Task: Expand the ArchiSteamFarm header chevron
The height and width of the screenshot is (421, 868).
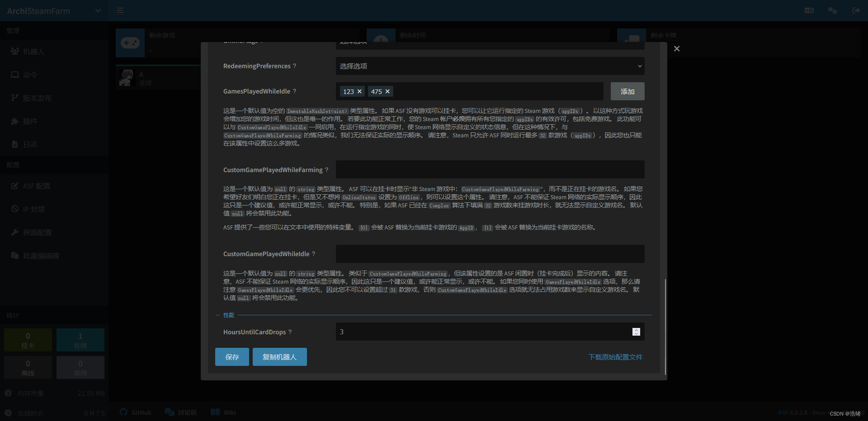Action: pos(98,11)
